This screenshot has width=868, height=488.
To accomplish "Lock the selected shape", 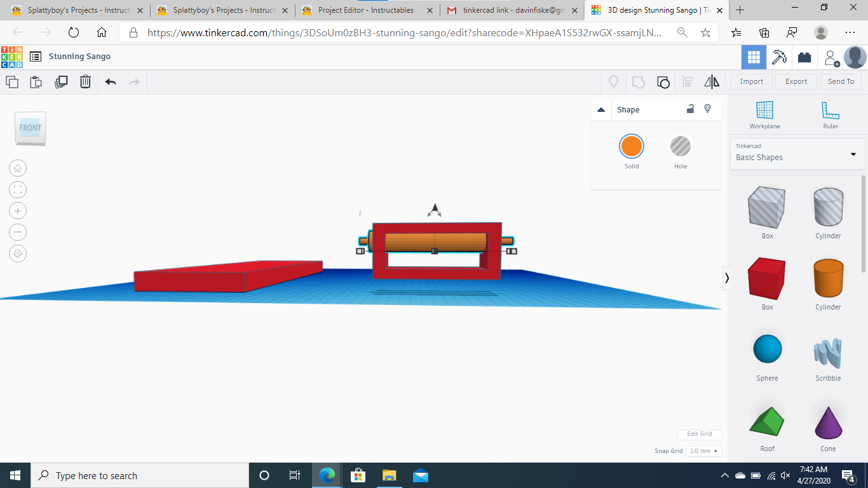I will click(x=690, y=109).
